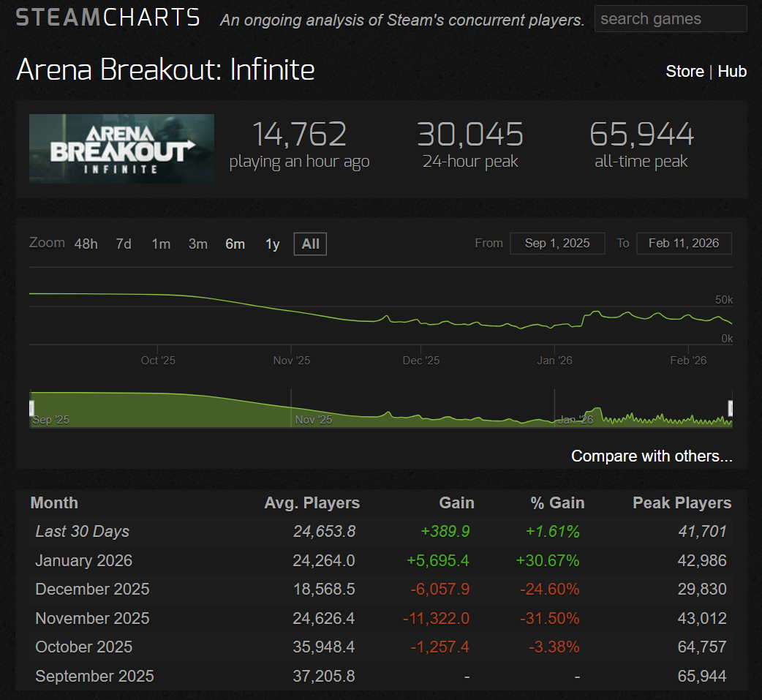762x700 pixels.
Task: Click average players value 18,568.5
Action: tap(324, 589)
